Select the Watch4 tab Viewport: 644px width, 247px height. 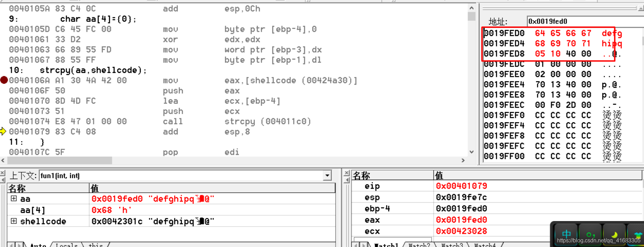[485, 245]
